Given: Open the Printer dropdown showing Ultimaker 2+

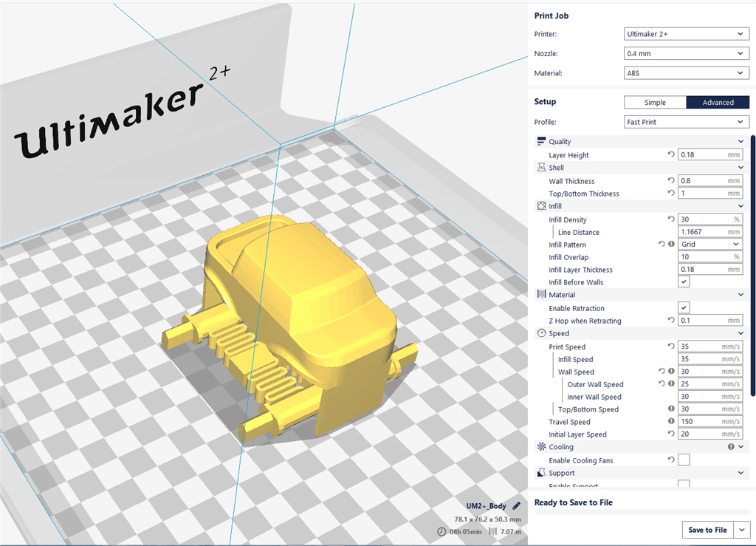Looking at the screenshot, I should tap(686, 33).
